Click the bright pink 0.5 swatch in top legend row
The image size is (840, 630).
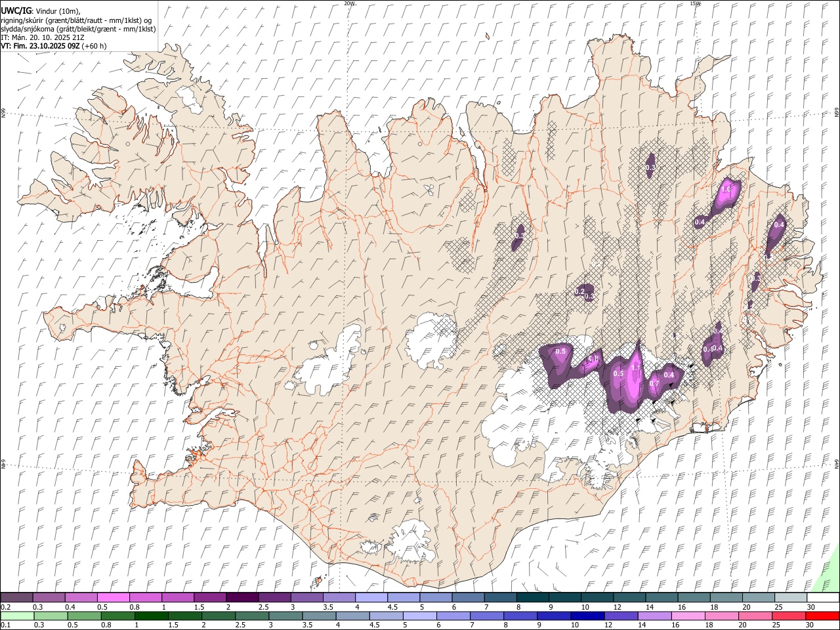[x=114, y=597]
